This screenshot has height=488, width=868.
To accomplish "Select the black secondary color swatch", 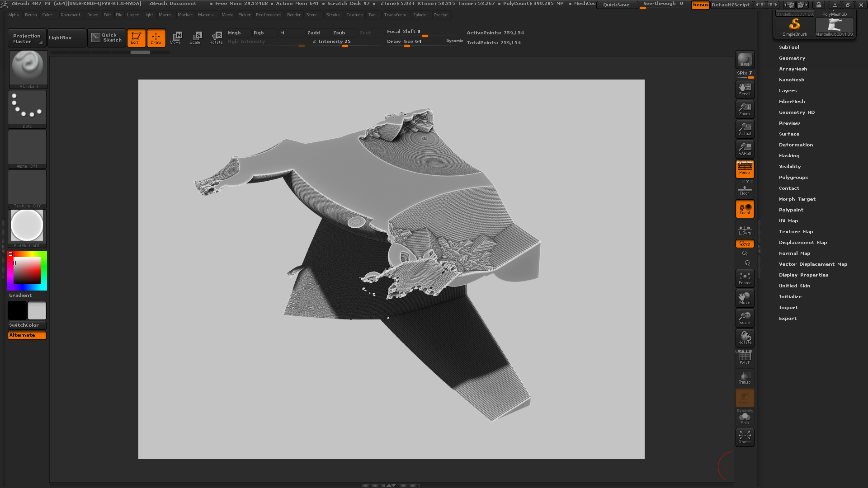I will point(17,311).
